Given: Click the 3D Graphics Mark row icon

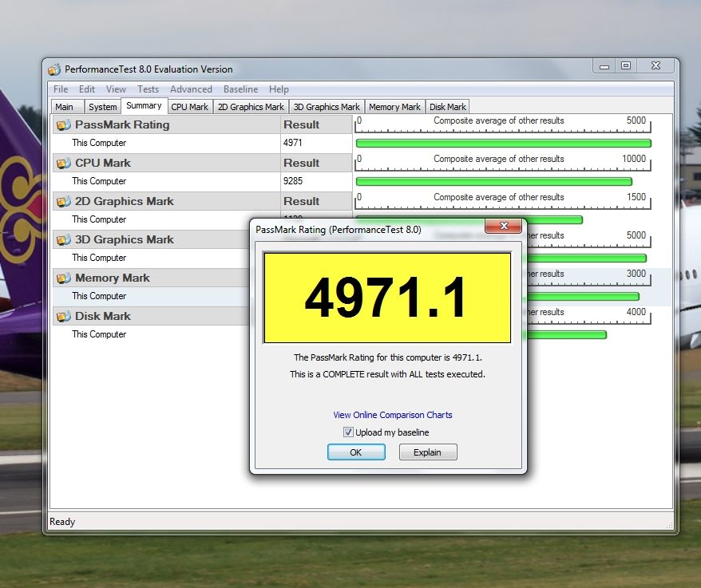Looking at the screenshot, I should point(64,240).
